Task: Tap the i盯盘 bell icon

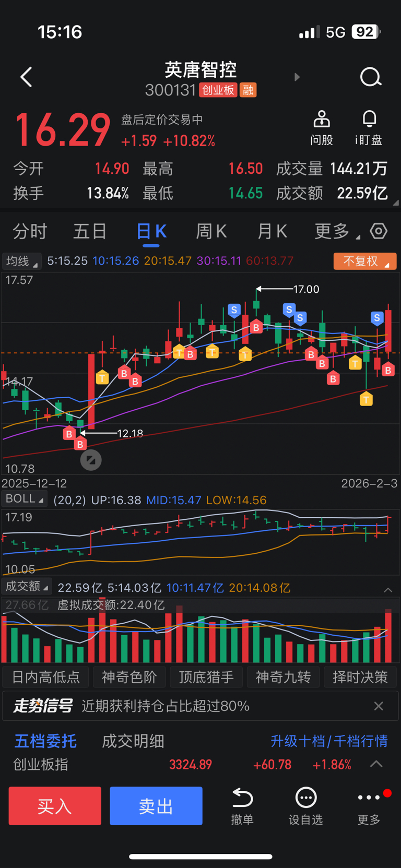Action: [x=369, y=128]
